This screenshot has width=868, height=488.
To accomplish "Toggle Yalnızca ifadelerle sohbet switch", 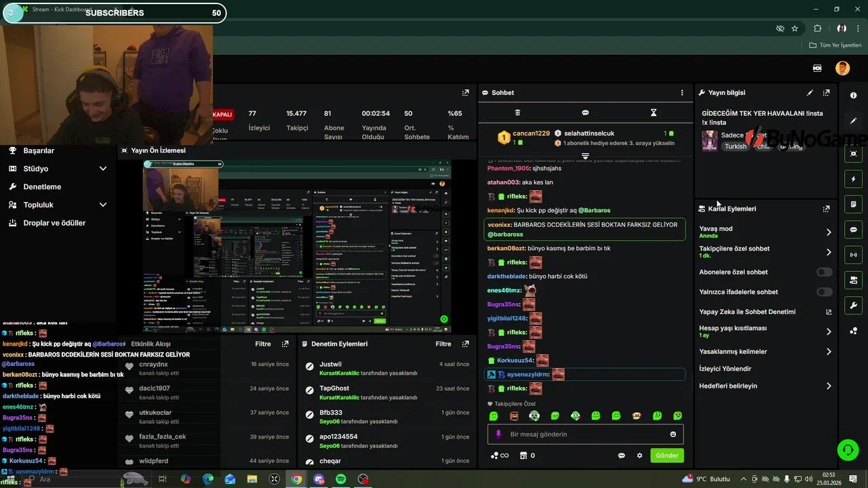I will point(825,292).
